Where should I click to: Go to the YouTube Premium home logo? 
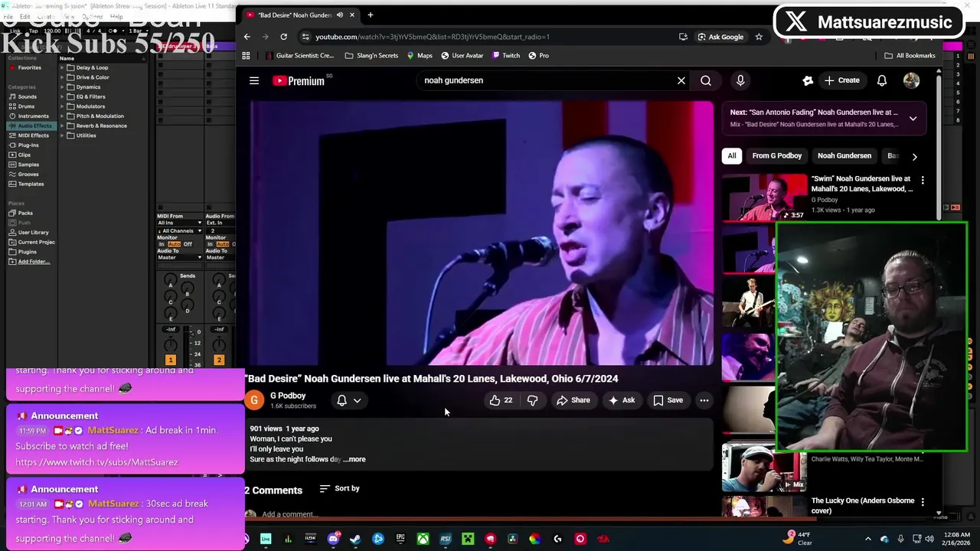tap(299, 80)
